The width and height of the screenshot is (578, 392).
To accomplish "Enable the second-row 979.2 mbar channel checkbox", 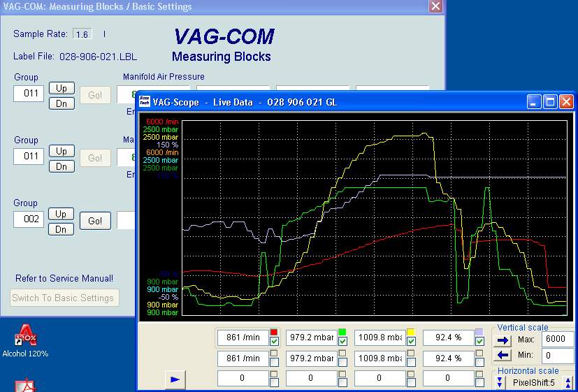I will click(x=342, y=363).
